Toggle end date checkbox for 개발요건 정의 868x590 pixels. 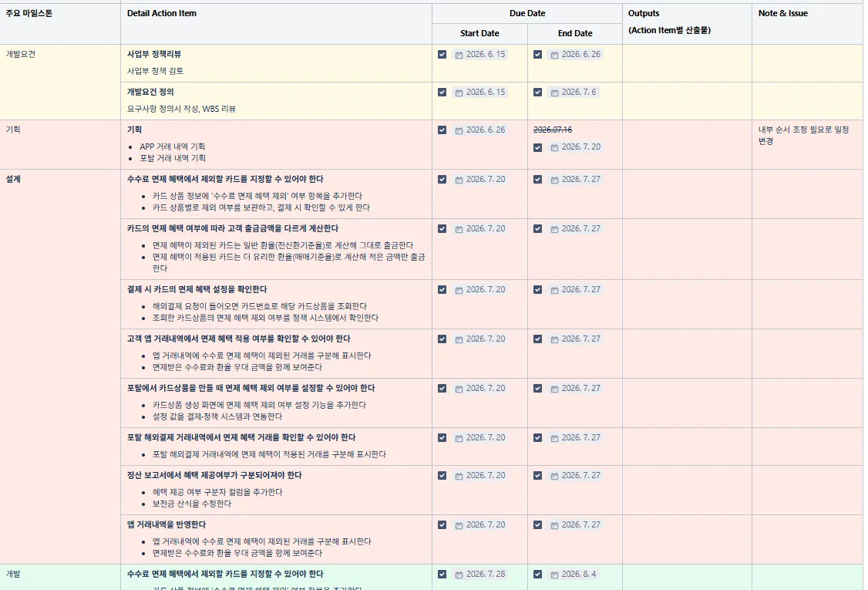point(537,92)
